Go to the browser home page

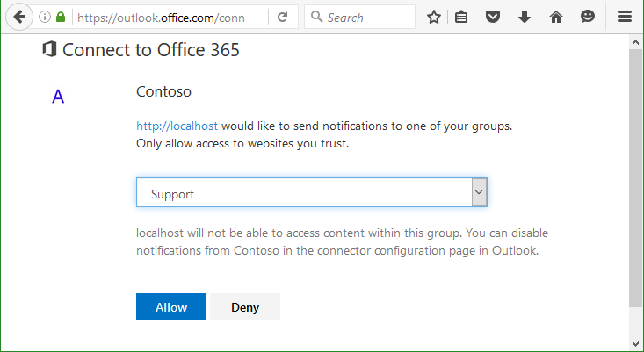(555, 17)
